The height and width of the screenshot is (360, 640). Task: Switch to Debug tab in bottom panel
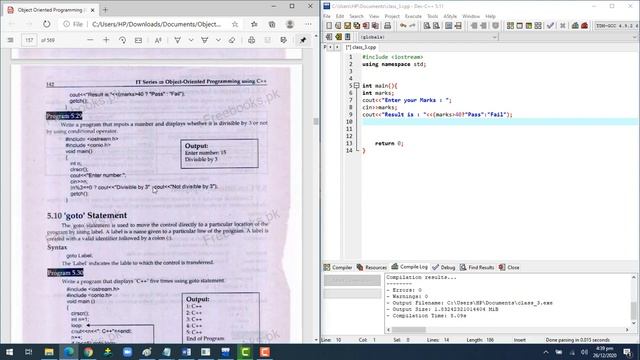pyautogui.click(x=443, y=267)
